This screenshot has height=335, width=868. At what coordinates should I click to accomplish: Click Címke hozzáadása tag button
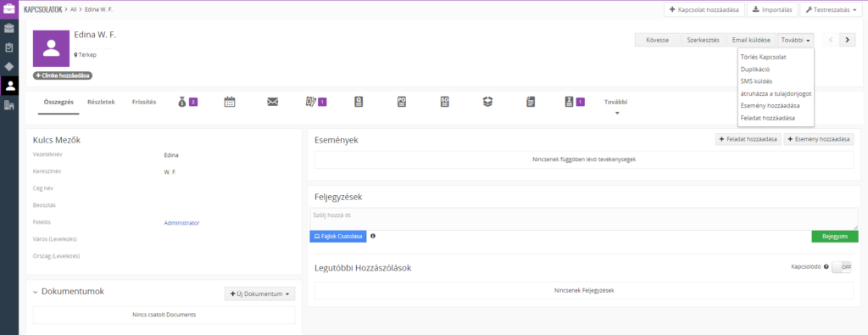[x=63, y=75]
